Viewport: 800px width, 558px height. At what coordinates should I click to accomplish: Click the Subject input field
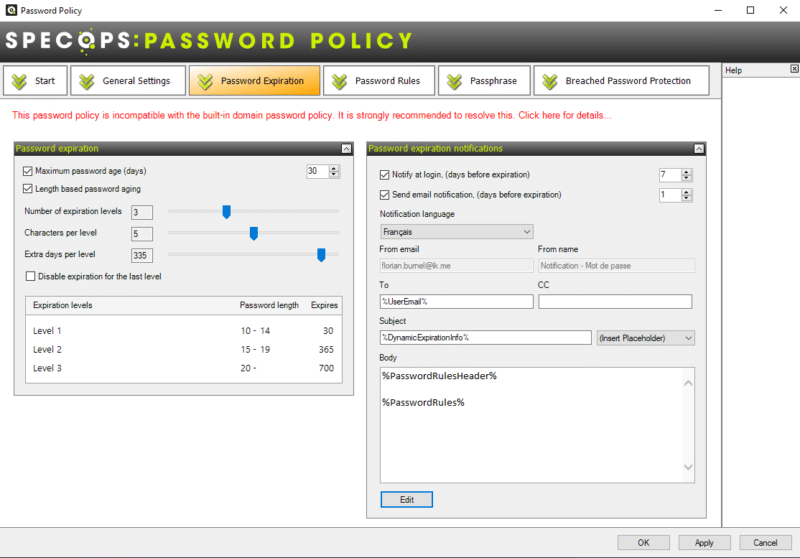click(486, 337)
